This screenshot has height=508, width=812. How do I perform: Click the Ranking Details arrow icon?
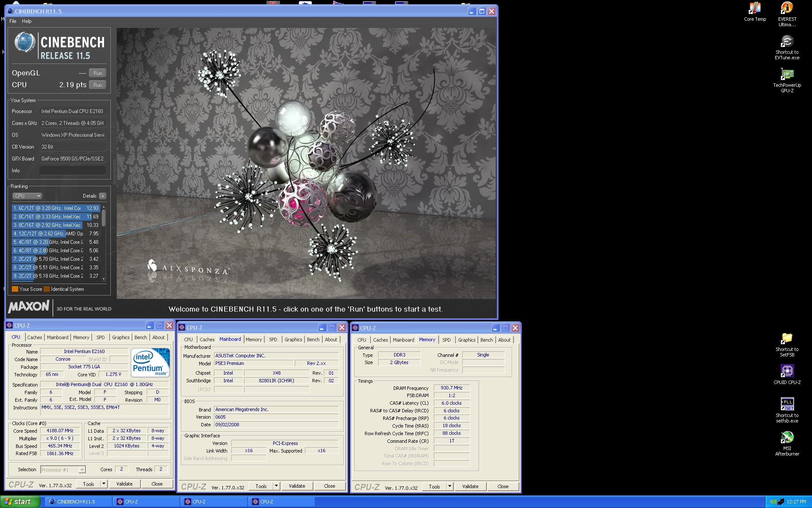point(102,196)
